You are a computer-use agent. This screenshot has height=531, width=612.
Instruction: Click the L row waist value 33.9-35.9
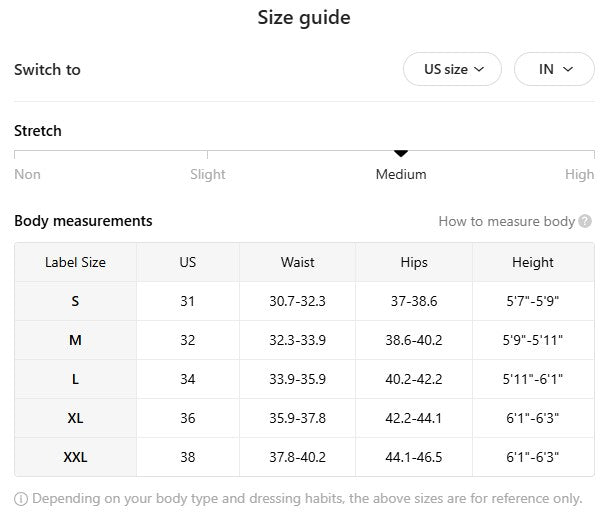[x=297, y=379]
